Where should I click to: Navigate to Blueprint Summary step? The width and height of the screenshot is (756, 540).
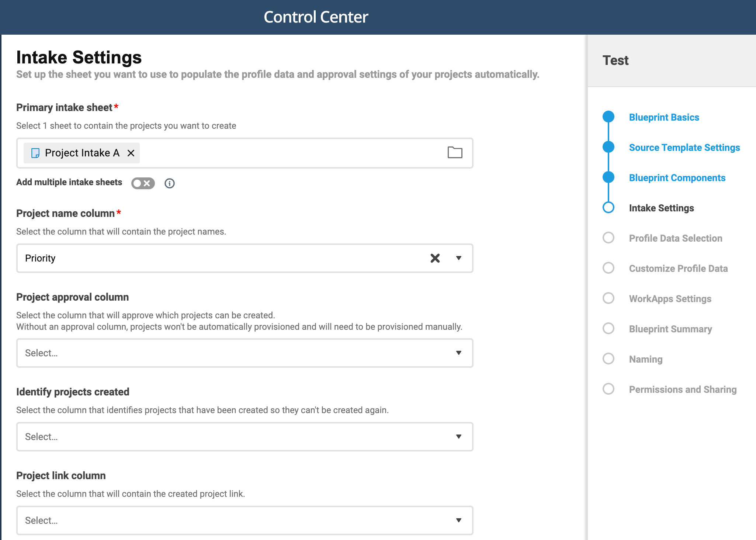pyautogui.click(x=671, y=328)
